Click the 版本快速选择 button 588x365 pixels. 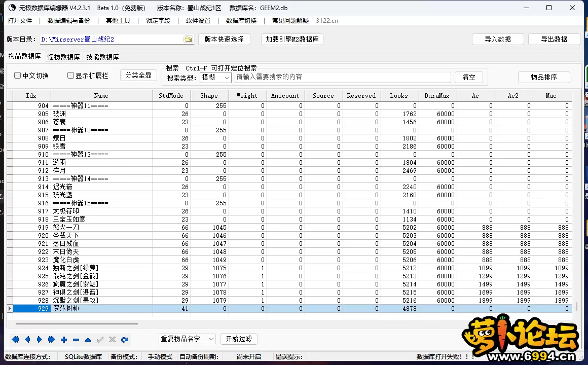click(x=224, y=40)
